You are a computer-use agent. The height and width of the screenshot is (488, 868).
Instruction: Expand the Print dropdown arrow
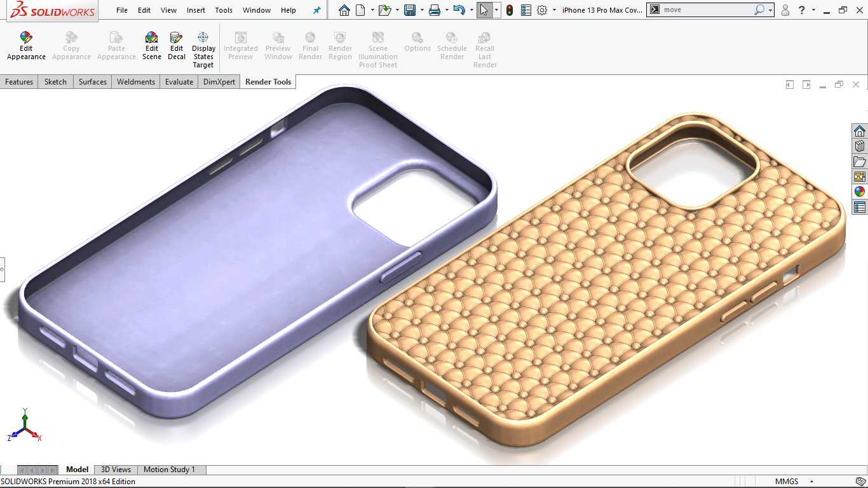pyautogui.click(x=447, y=10)
